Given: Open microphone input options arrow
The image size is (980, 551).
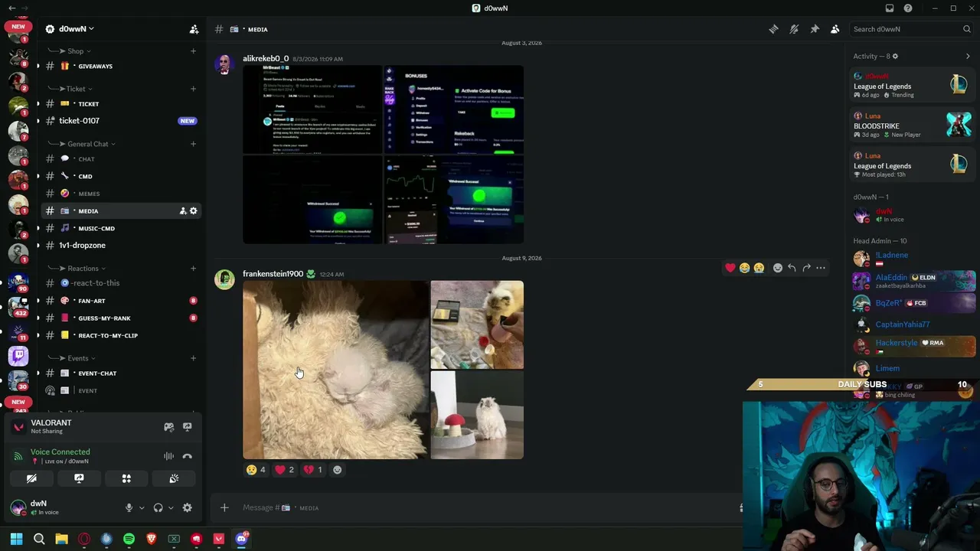Looking at the screenshot, I should (x=142, y=508).
